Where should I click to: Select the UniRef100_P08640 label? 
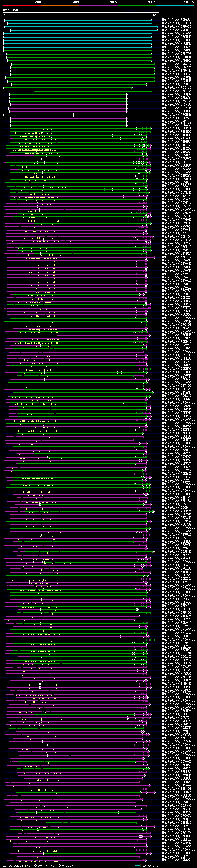(x=177, y=399)
